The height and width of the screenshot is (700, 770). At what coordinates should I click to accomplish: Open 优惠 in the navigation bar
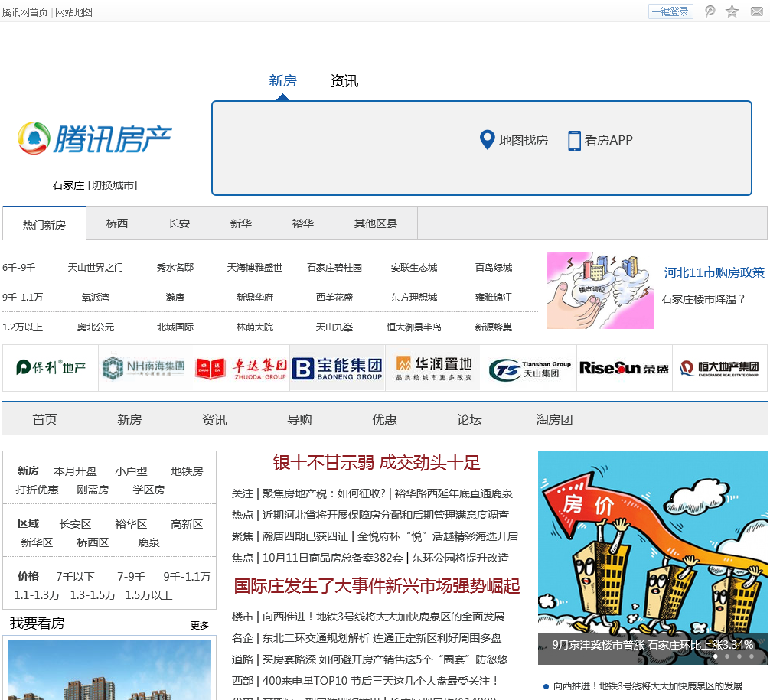384,419
